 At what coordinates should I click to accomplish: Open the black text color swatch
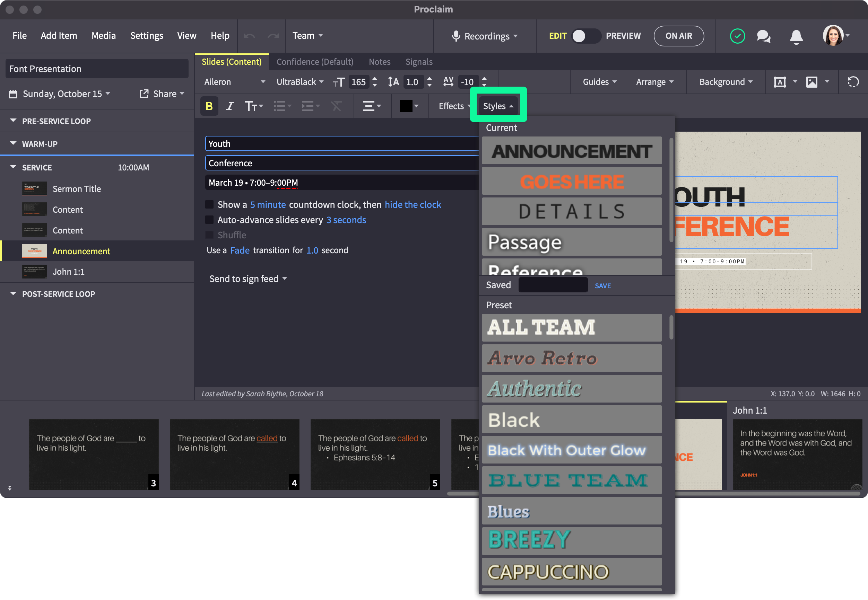pos(406,106)
